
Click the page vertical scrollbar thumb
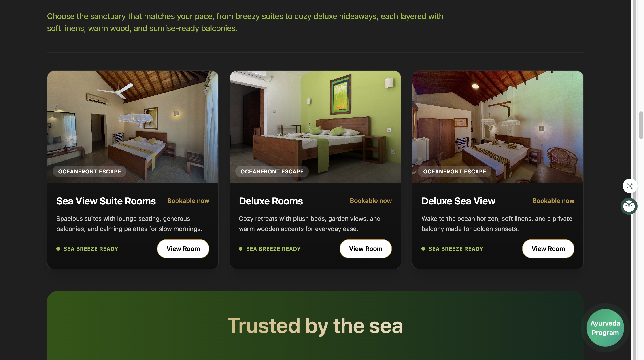(641, 125)
